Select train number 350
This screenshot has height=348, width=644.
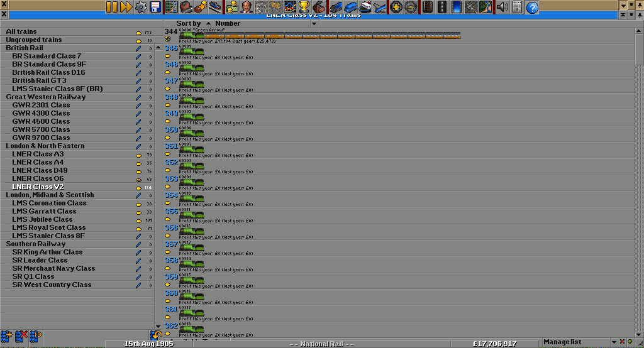399,134
